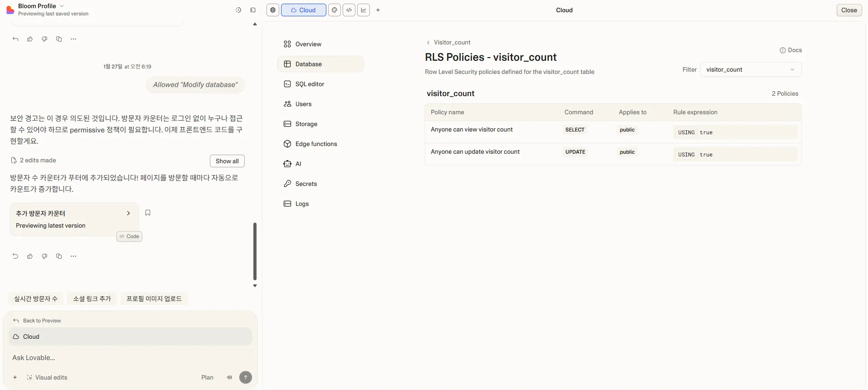Open Secrets in Cloud sidebar
Image resolution: width=868 pixels, height=390 pixels.
coord(320,184)
